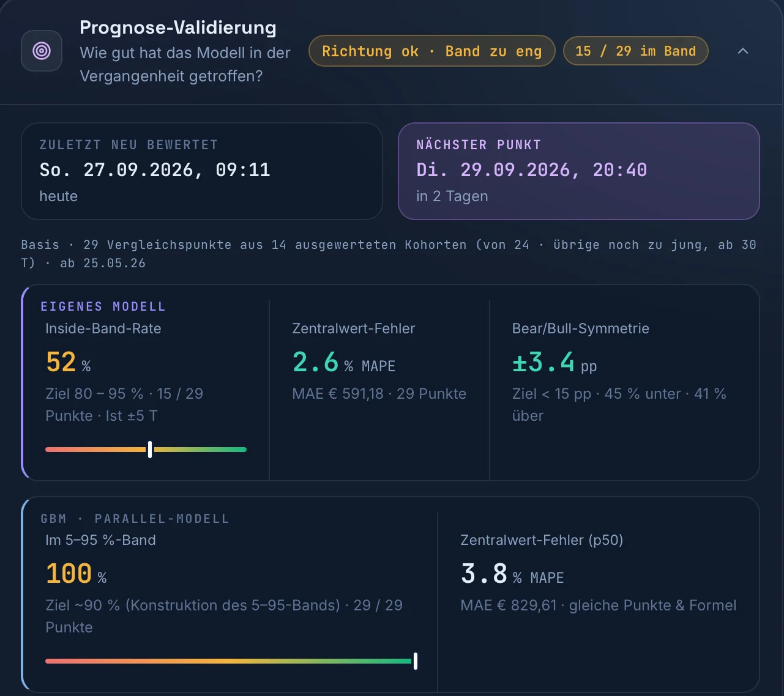Click the "GBM · PARALLEL-MODELL" section label

[x=135, y=519]
